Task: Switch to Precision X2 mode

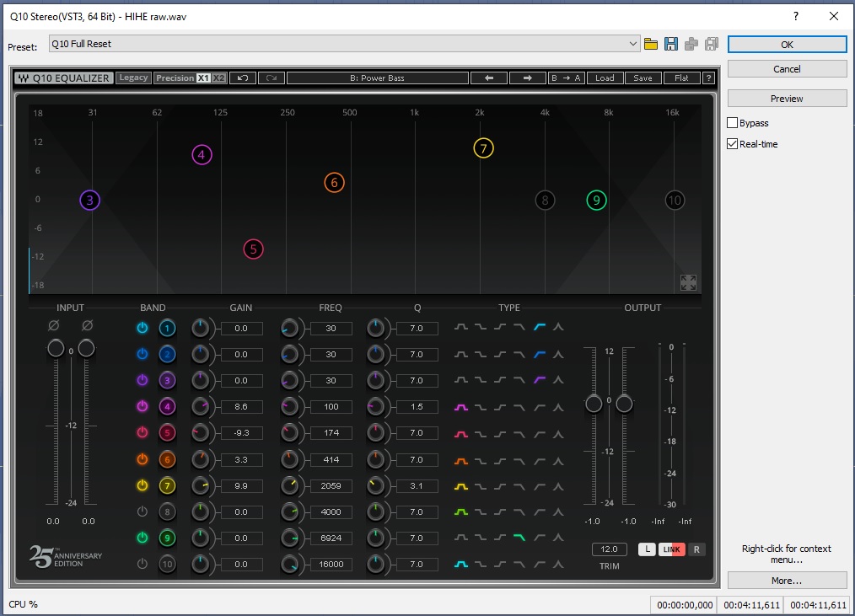Action: (218, 78)
